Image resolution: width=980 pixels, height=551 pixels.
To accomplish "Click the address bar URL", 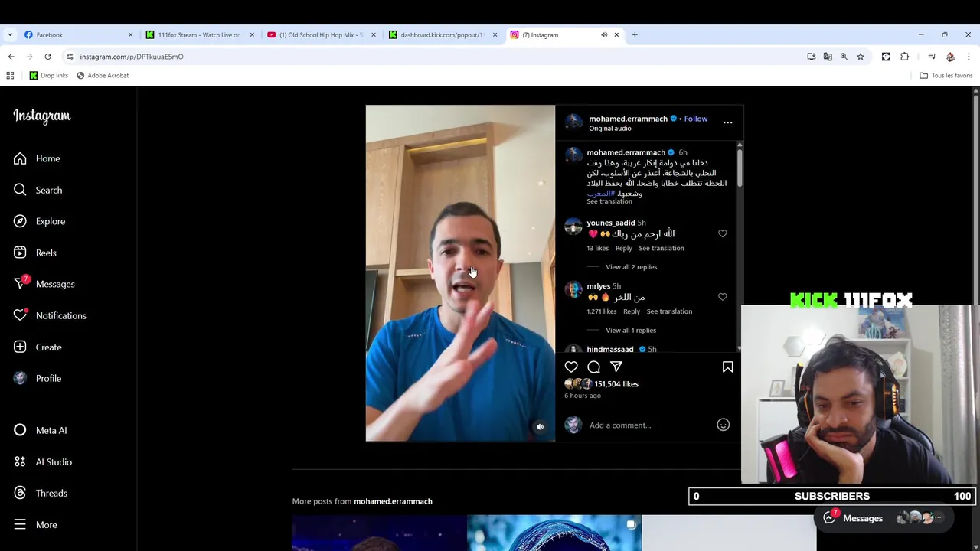I will tap(131, 57).
